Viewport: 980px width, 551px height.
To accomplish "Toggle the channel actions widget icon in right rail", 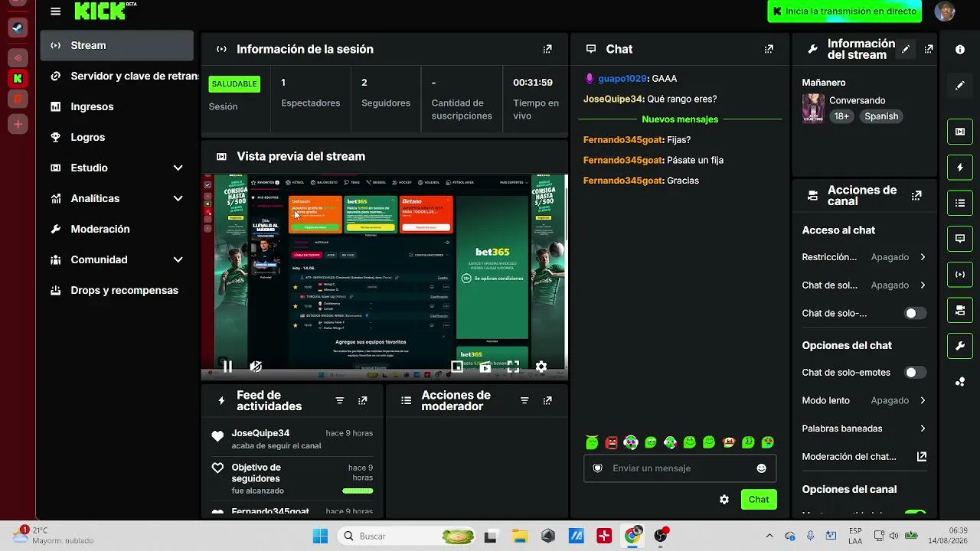I will click(x=960, y=310).
